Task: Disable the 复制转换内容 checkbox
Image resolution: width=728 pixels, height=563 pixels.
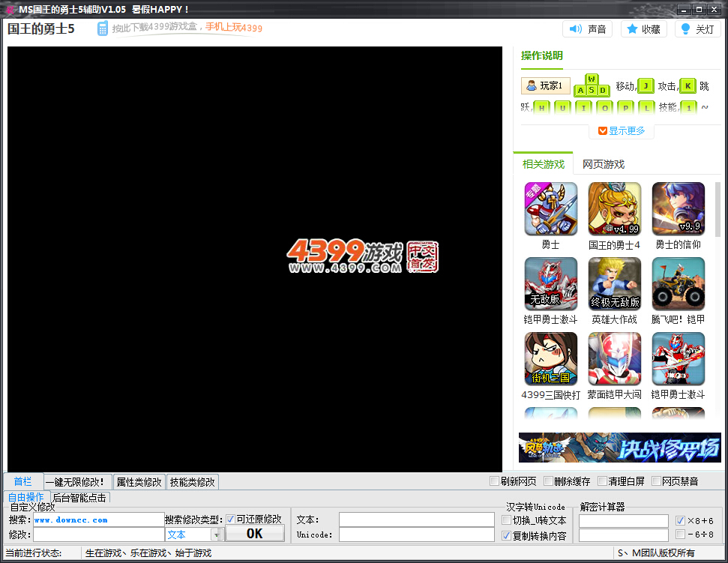Action: (505, 535)
